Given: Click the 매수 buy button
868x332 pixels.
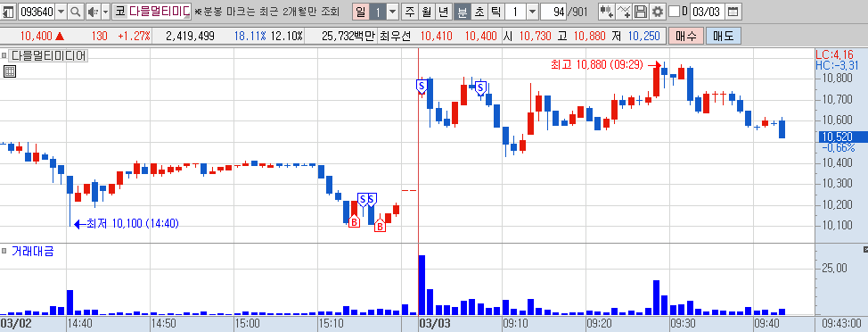Looking at the screenshot, I should [686, 37].
